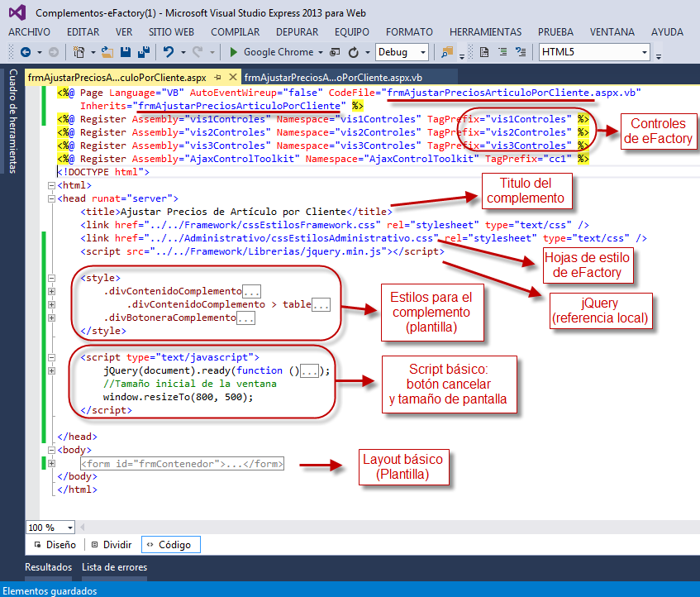
Task: Open the HERRAMIENTAS menu
Action: [485, 31]
